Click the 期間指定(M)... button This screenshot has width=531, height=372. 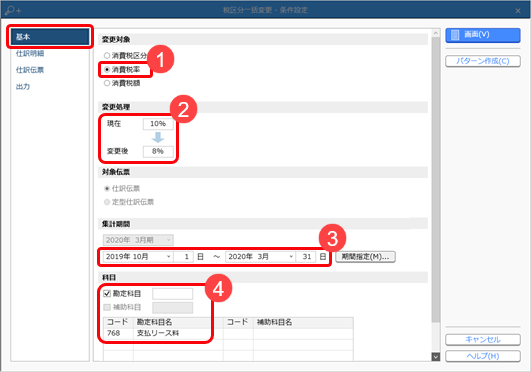365,256
